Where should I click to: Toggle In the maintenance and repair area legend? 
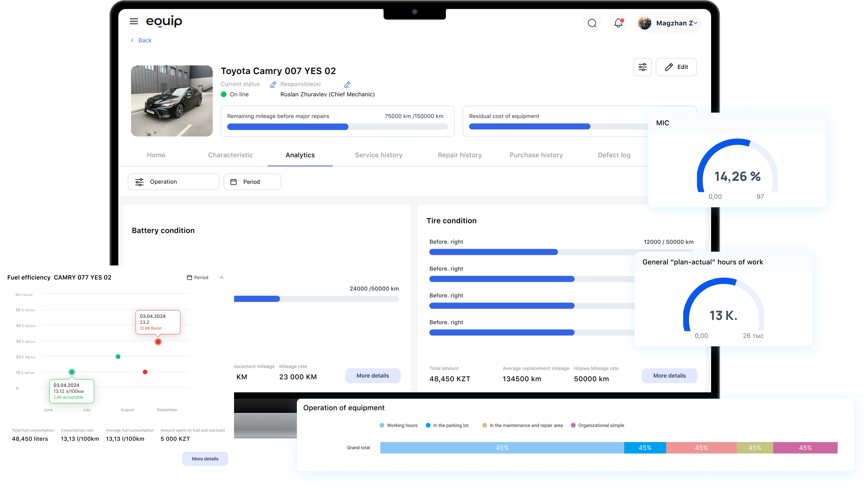[523, 425]
